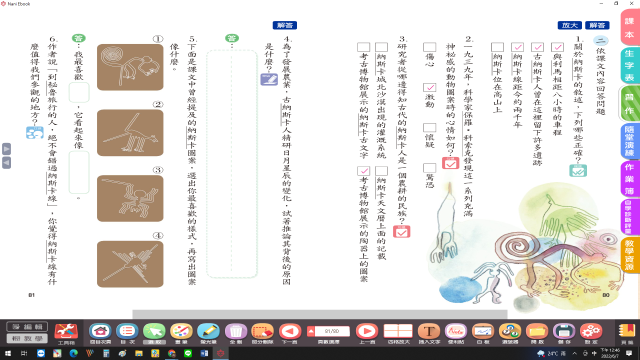The image size is (640, 360).
Task: Click the 全刪 trash can icon
Action: click(236, 331)
